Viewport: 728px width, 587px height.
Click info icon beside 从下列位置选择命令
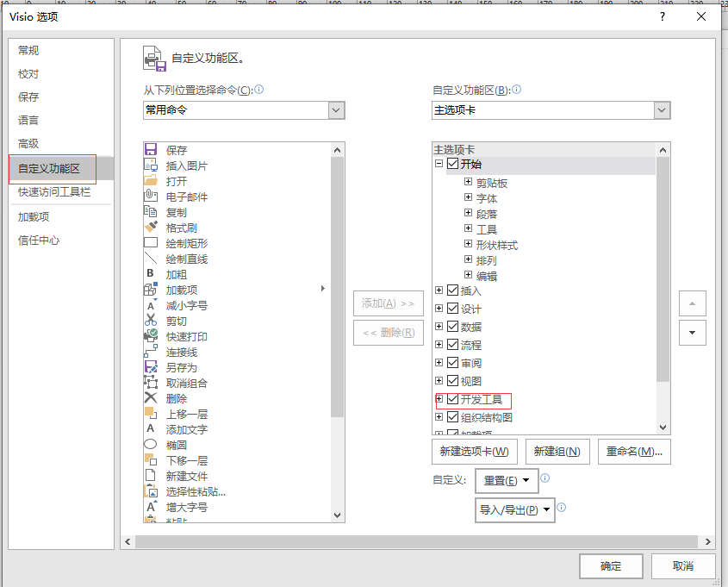click(259, 89)
